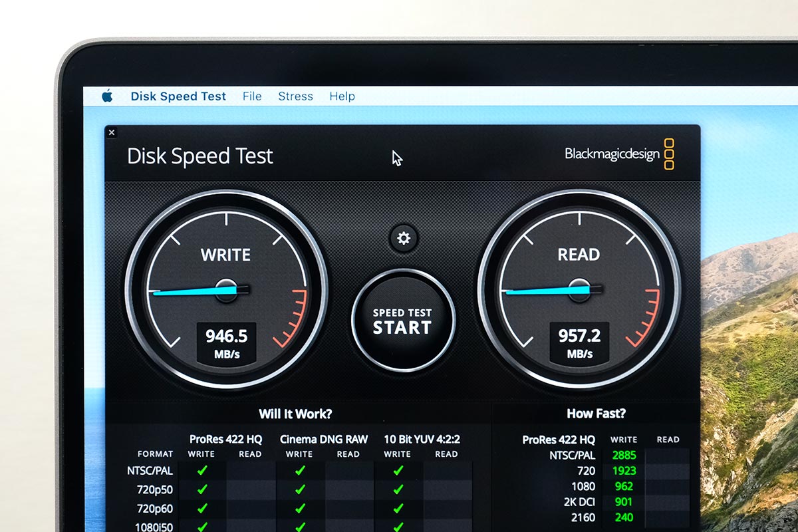Image resolution: width=798 pixels, height=532 pixels.
Task: Click the 10 Bit YUV 4:2:2 column header
Action: pos(422,440)
